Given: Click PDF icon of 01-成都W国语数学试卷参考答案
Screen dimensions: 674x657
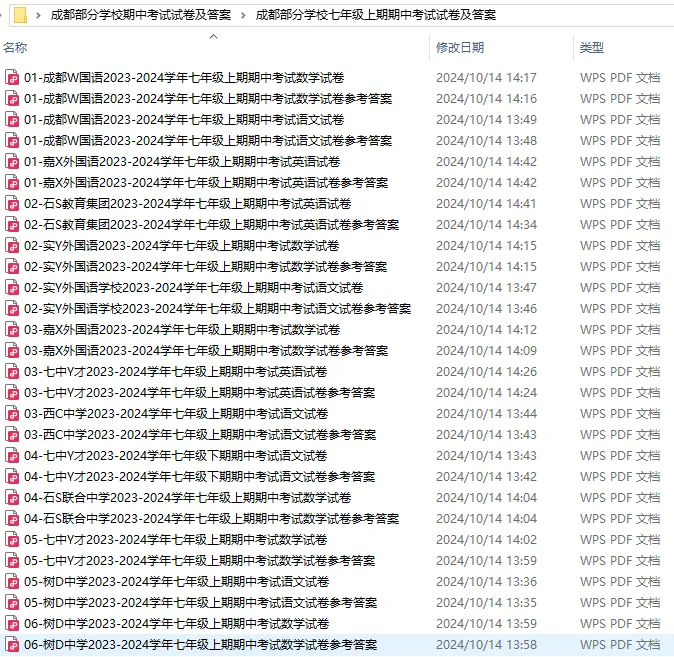Looking at the screenshot, I should coord(12,98).
